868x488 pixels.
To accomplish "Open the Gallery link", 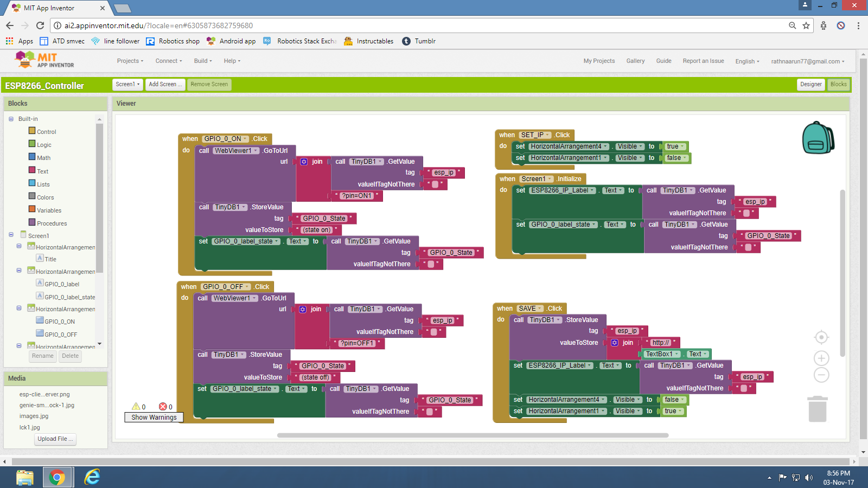I will (x=635, y=61).
